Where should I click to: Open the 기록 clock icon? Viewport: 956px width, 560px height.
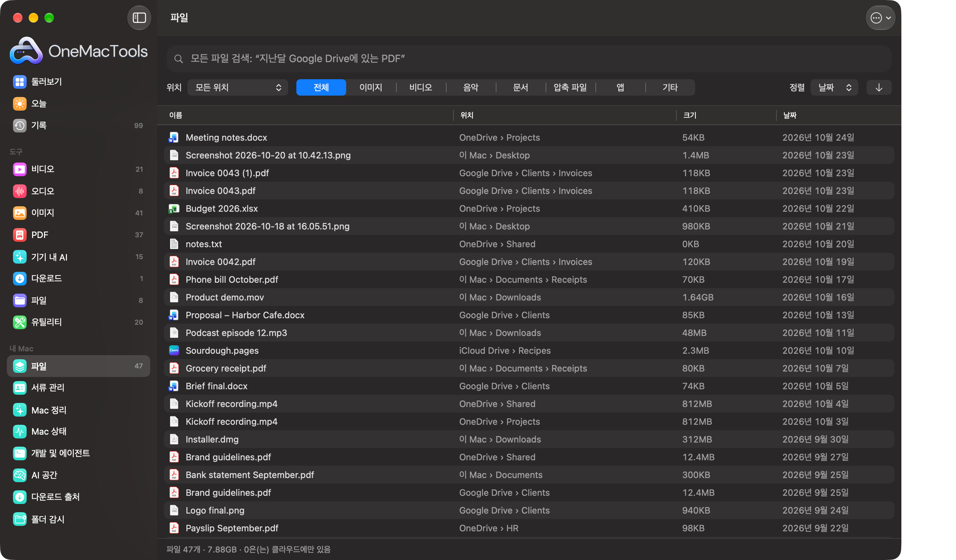[20, 125]
